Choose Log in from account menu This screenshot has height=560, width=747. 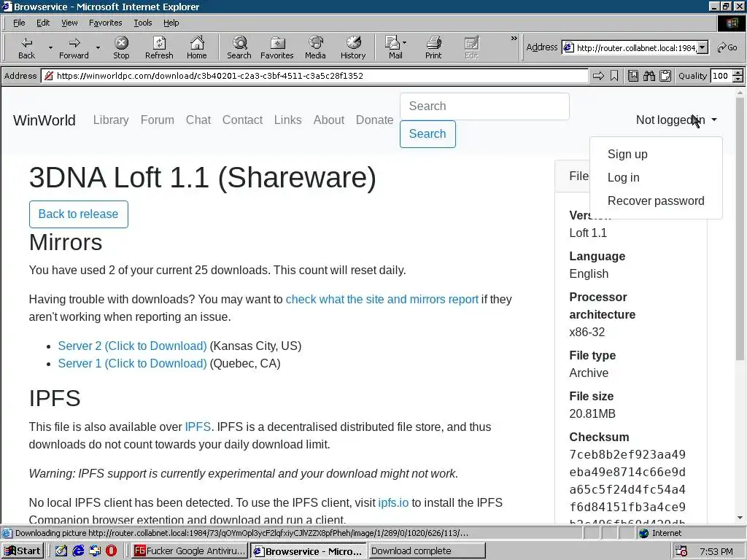(623, 178)
